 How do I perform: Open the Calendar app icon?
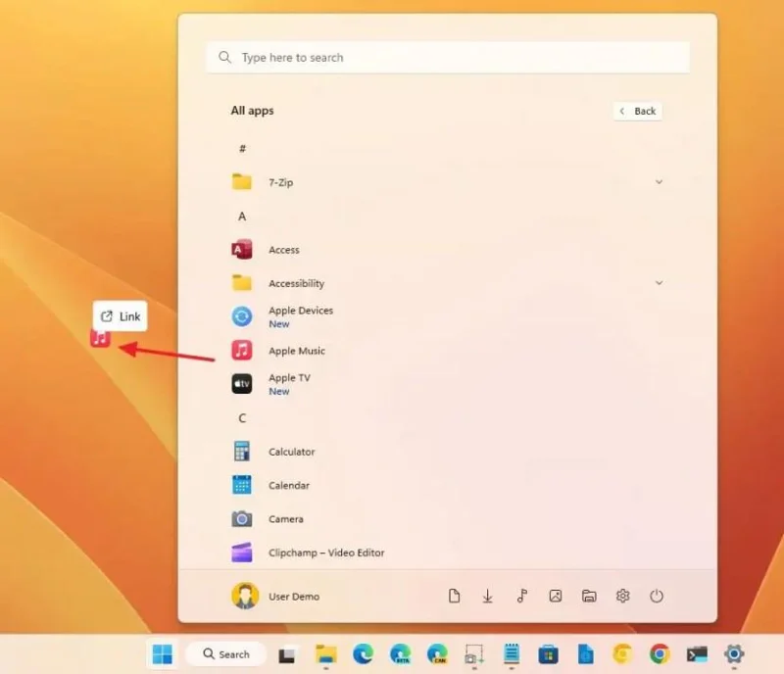[x=241, y=485]
